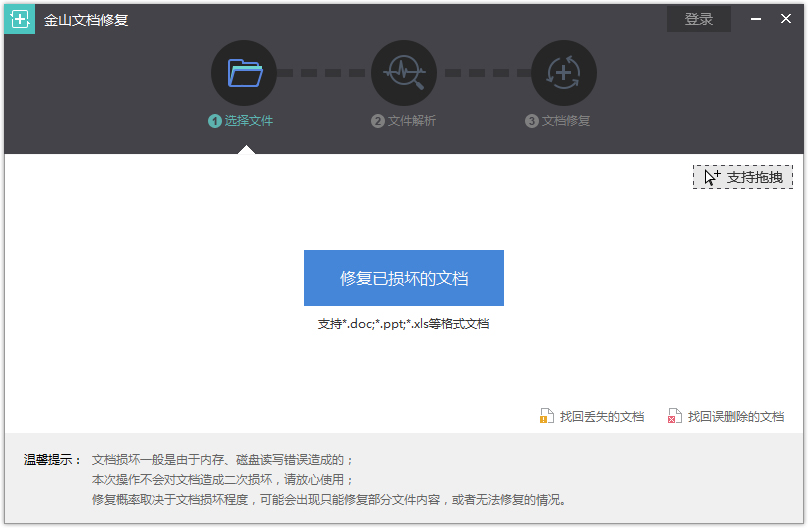808x528 pixels.
Task: Click the lost document icon with warning badge
Action: pos(546,416)
